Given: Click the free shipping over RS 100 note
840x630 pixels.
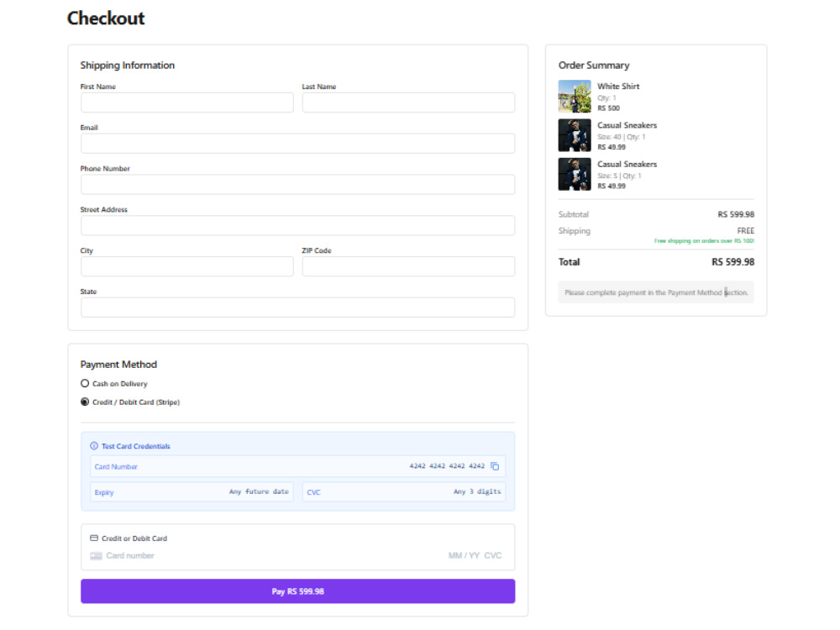Looking at the screenshot, I should point(704,241).
